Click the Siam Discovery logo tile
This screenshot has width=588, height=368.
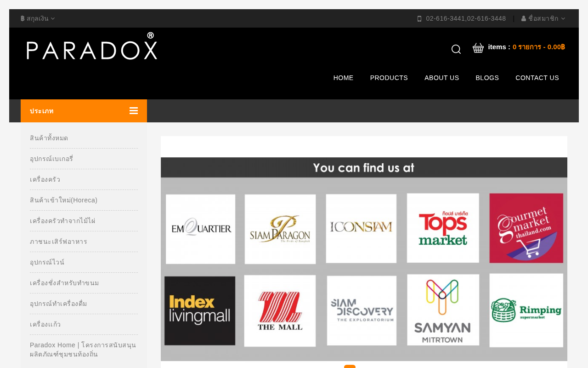coord(362,310)
